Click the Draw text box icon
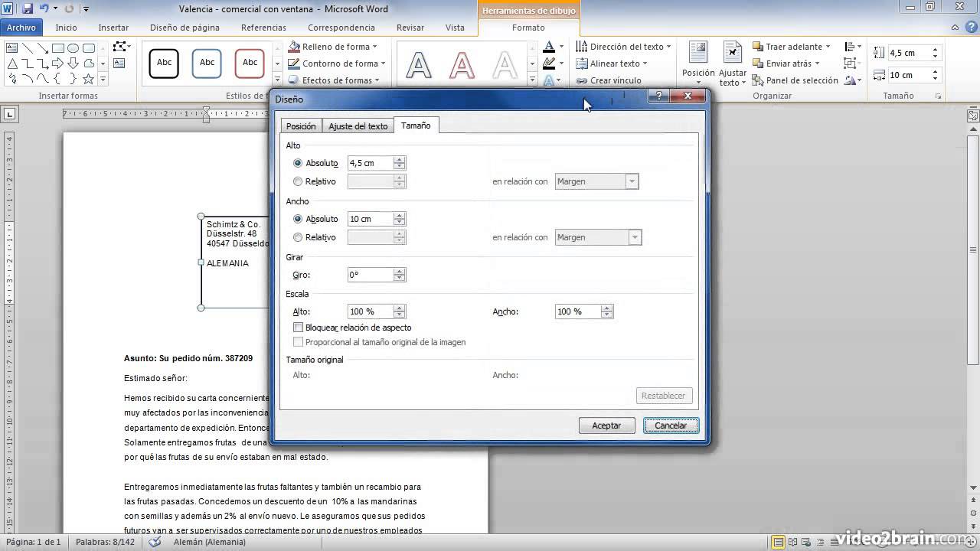Image resolution: width=980 pixels, height=551 pixels. [119, 64]
